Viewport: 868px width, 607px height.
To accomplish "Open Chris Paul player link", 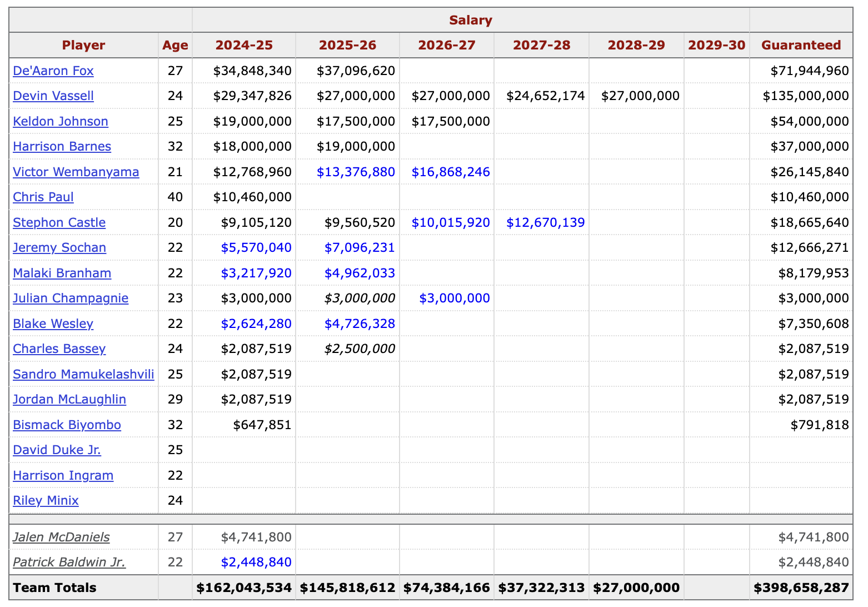I will click(43, 197).
